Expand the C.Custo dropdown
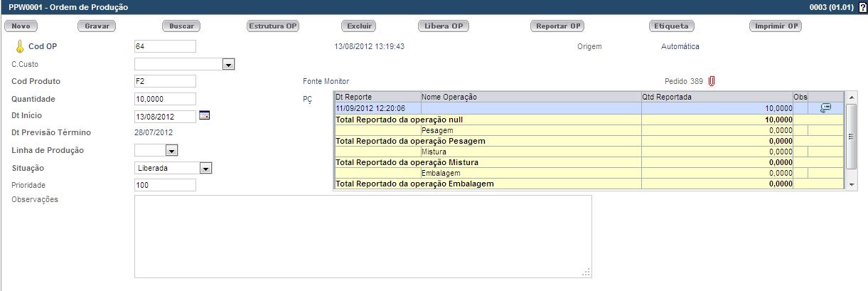Screen dimensions: 868x291 coord(228,65)
